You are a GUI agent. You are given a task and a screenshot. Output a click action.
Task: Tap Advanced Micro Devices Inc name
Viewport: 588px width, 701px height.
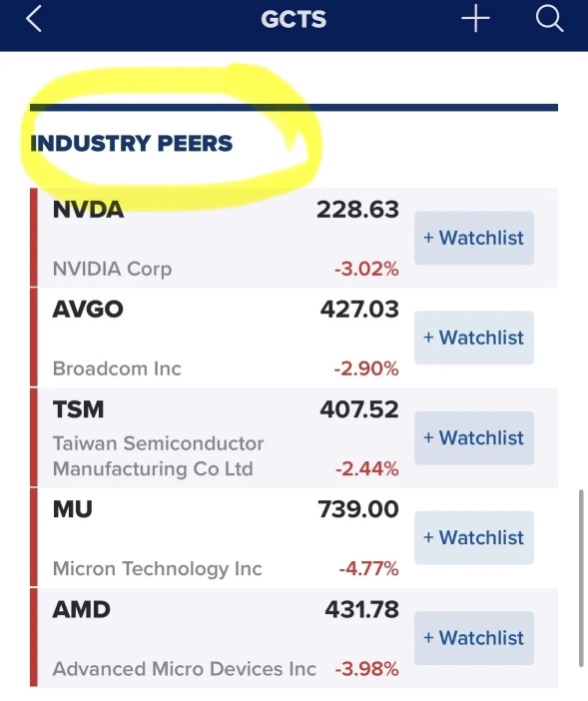184,669
